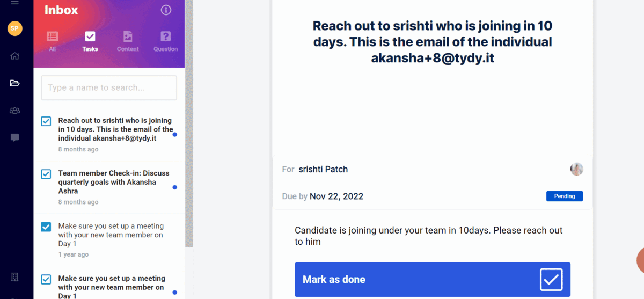Click the Pending status badge
This screenshot has width=644, height=299.
point(565,196)
